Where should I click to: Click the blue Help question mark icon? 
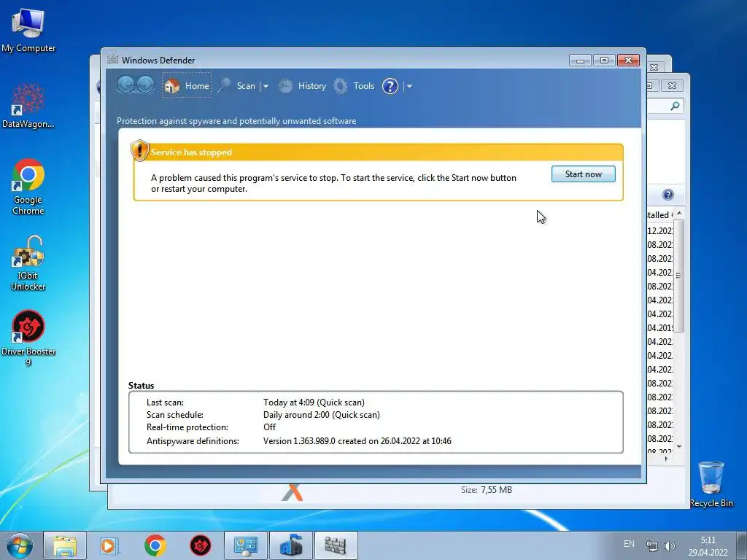point(390,86)
